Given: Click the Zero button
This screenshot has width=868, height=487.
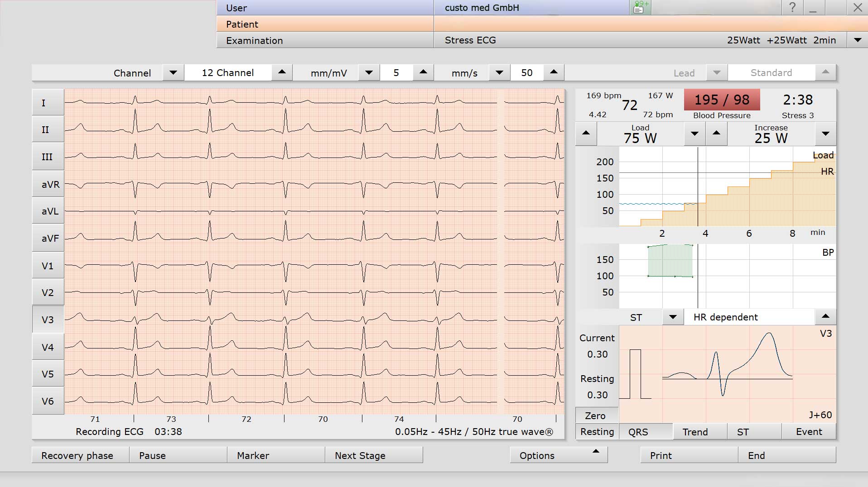Looking at the screenshot, I should point(597,415).
